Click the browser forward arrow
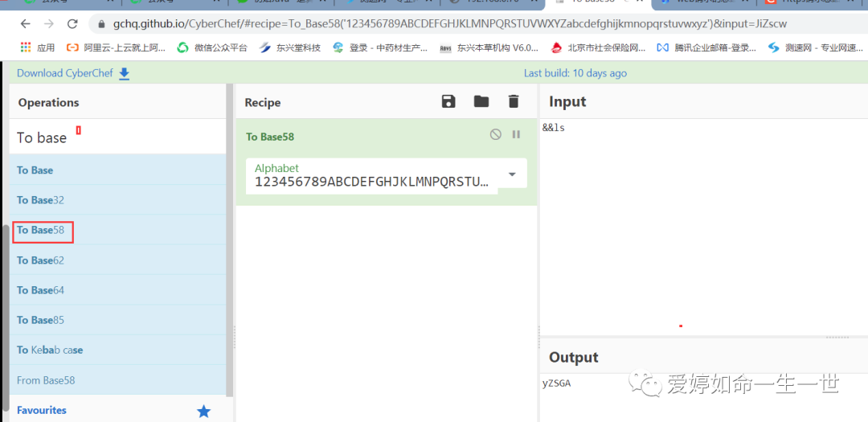Image resolution: width=868 pixels, height=422 pixels. pos(49,24)
